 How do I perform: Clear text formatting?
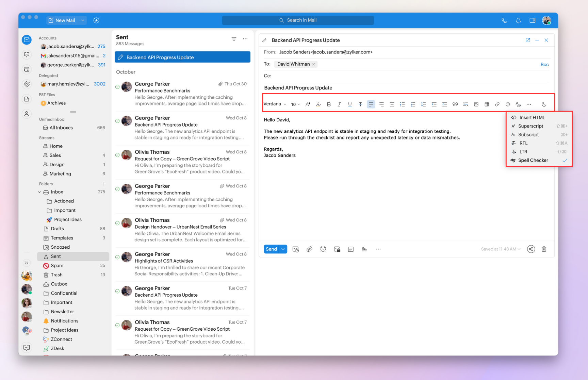click(x=518, y=104)
